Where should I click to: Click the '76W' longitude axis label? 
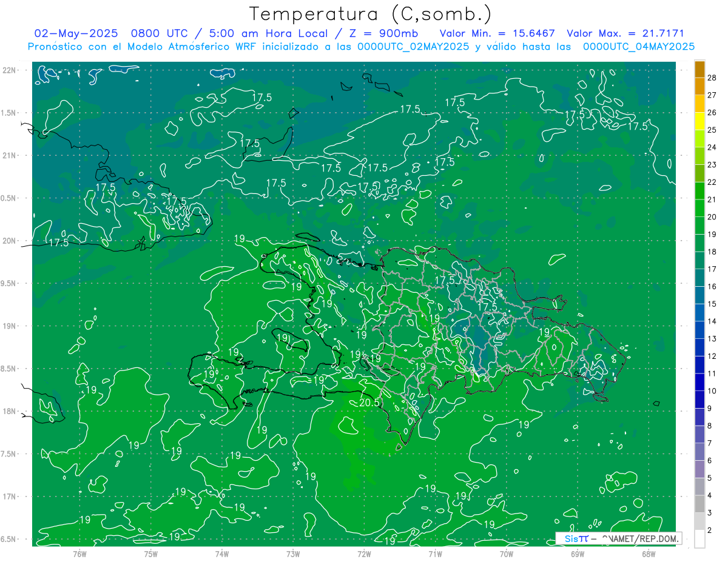point(79,554)
